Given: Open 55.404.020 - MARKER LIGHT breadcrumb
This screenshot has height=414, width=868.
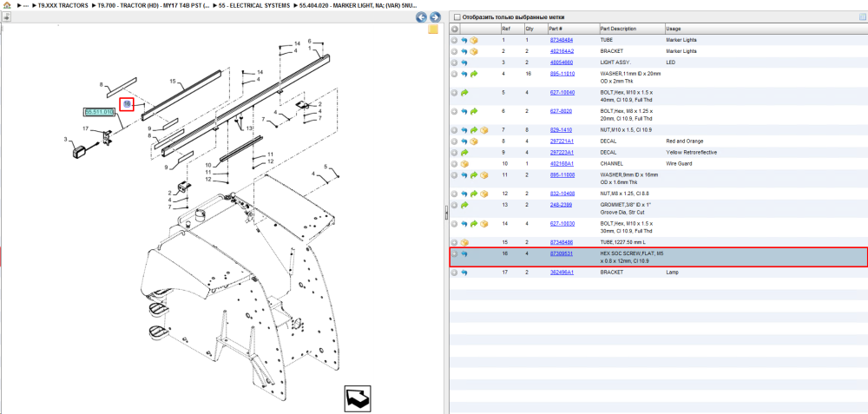Looking at the screenshot, I should 357,5.
